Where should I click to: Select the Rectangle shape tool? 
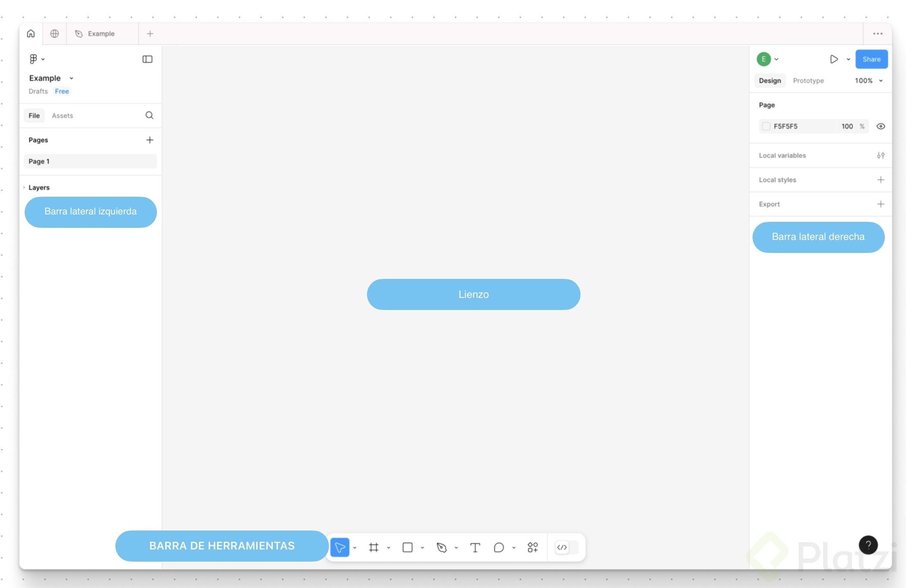[407, 547]
